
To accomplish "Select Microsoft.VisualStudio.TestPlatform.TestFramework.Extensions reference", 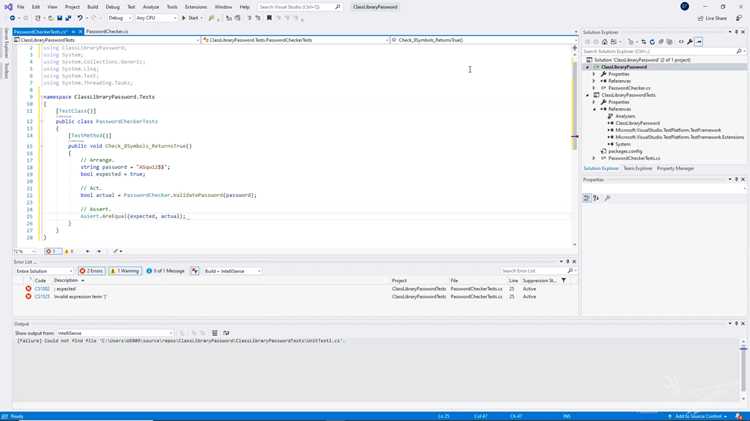I will pyautogui.click(x=679, y=137).
